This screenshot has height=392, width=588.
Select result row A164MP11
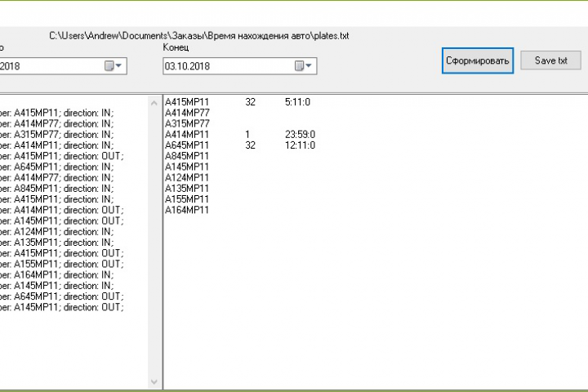[187, 210]
